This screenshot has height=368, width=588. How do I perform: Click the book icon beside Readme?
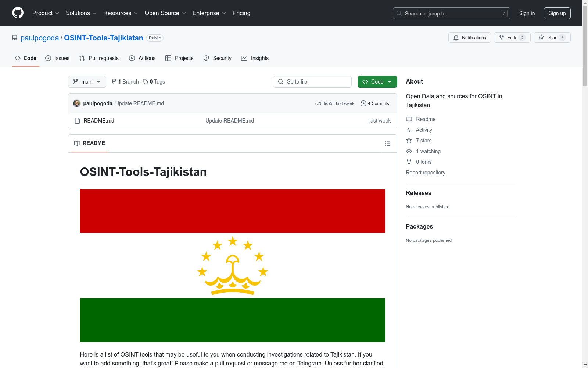409,119
